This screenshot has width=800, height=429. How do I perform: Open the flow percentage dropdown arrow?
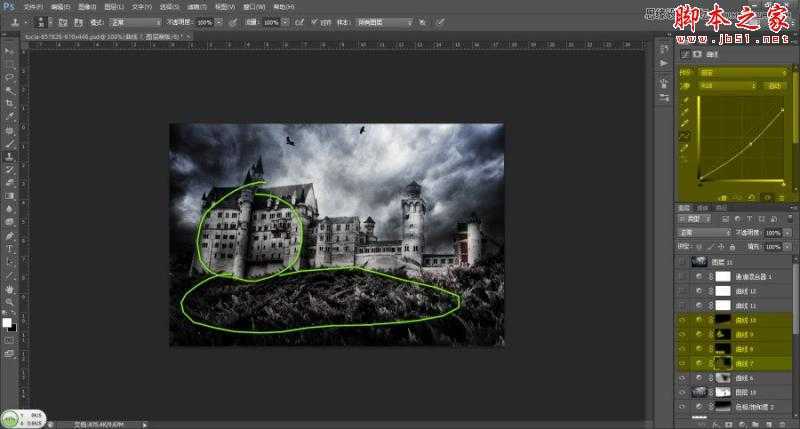pyautogui.click(x=285, y=22)
